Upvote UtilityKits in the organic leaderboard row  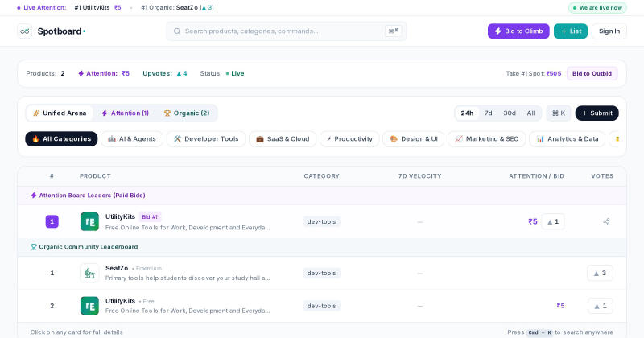600,306
